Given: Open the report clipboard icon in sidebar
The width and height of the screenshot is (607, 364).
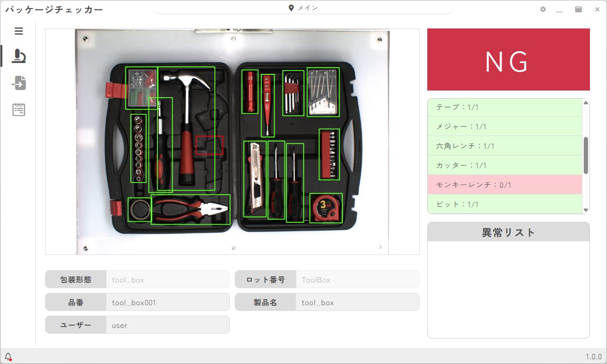Looking at the screenshot, I should click(19, 109).
